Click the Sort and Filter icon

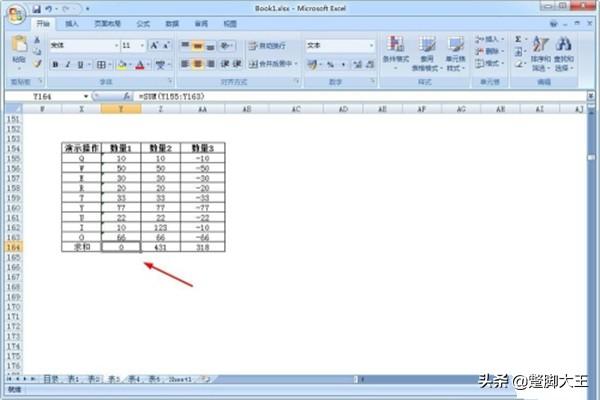pyautogui.click(x=541, y=50)
